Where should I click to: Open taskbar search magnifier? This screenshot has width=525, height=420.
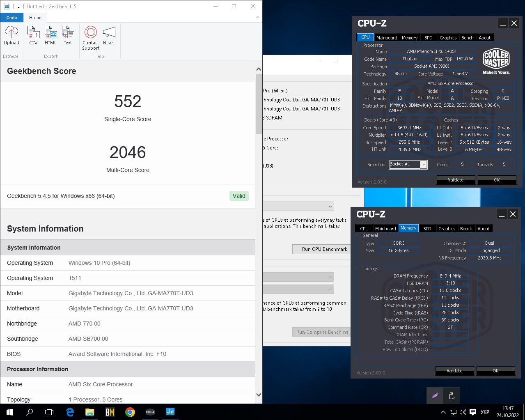30,412
